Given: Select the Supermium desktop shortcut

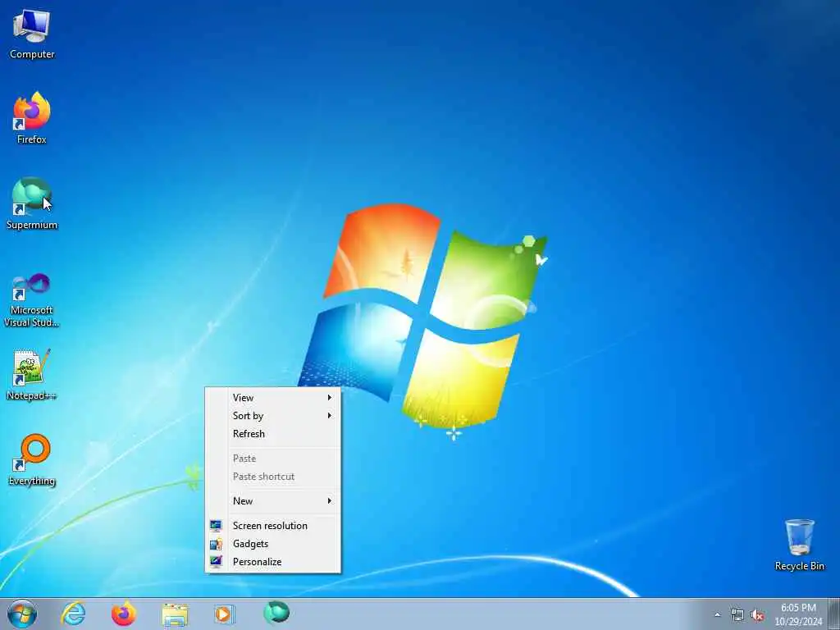Looking at the screenshot, I should [x=32, y=204].
